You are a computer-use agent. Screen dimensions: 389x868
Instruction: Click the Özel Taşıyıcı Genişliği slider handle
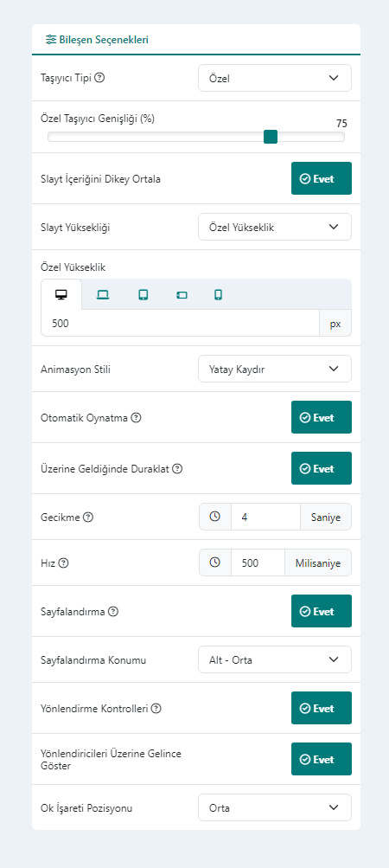[271, 137]
